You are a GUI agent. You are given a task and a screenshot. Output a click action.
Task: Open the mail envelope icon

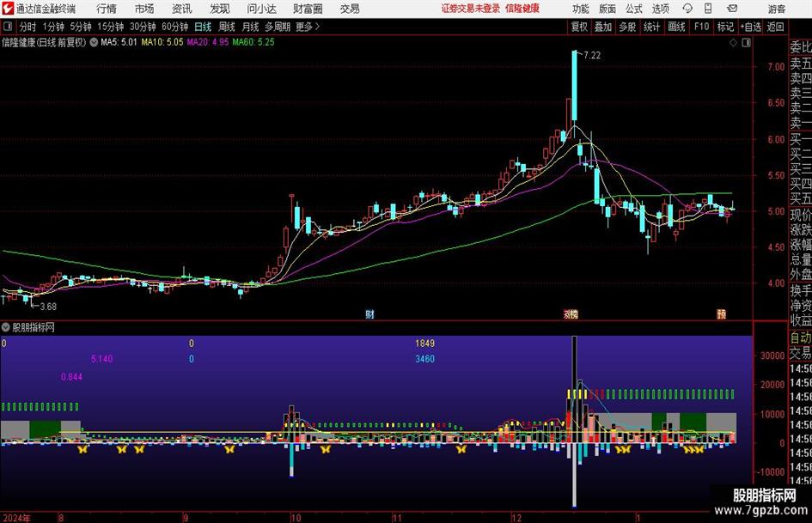coord(732,9)
